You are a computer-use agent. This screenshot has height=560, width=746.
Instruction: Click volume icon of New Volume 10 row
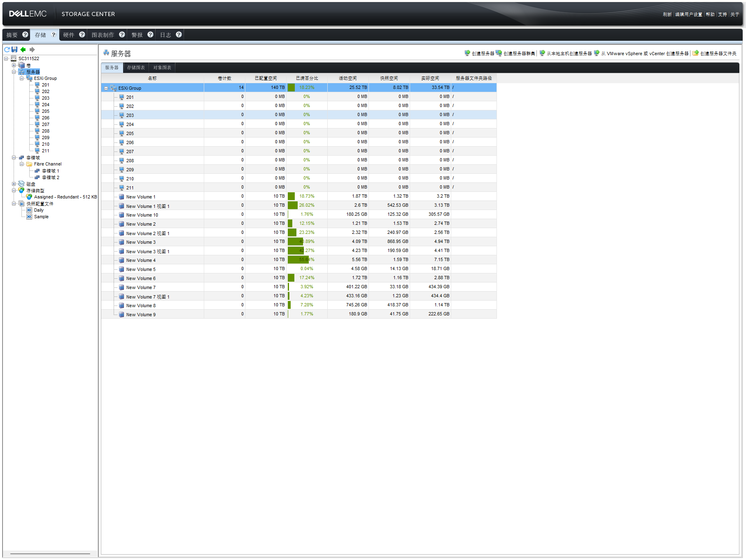[121, 215]
